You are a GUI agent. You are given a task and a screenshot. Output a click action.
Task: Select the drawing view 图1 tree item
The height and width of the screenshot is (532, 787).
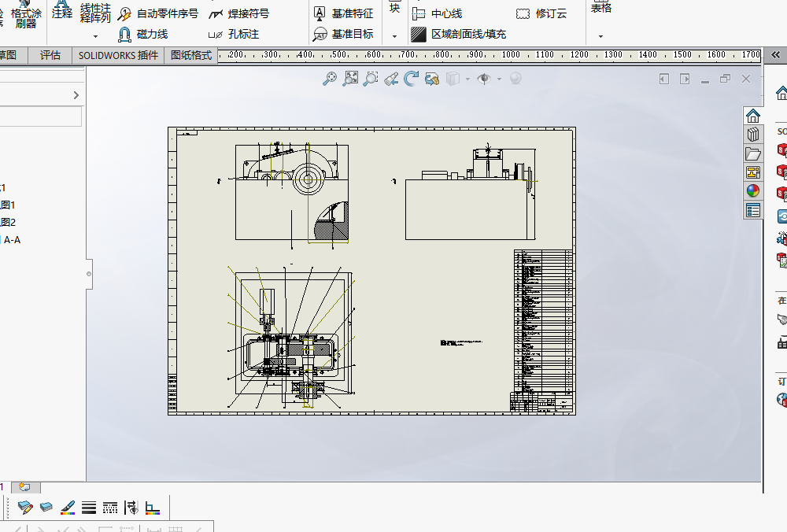coord(8,205)
